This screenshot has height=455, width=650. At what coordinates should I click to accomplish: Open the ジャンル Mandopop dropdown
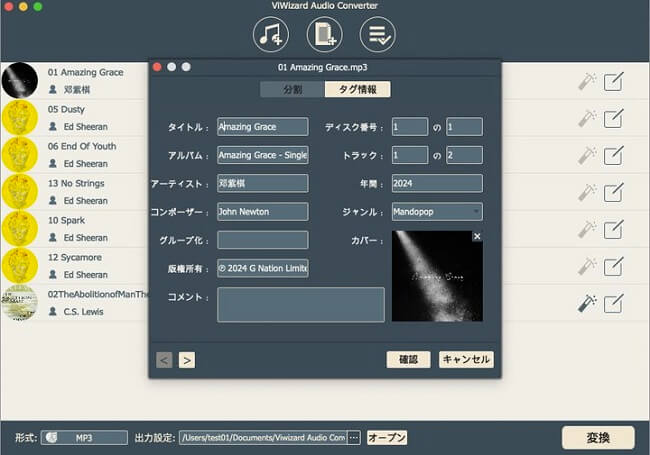[x=437, y=212]
